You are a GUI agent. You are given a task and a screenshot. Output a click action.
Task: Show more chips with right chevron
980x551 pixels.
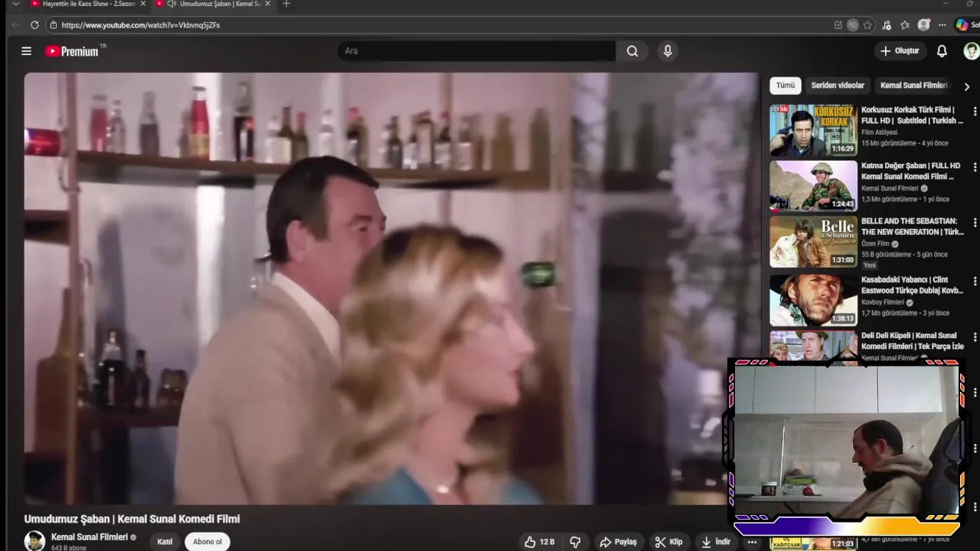point(967,86)
